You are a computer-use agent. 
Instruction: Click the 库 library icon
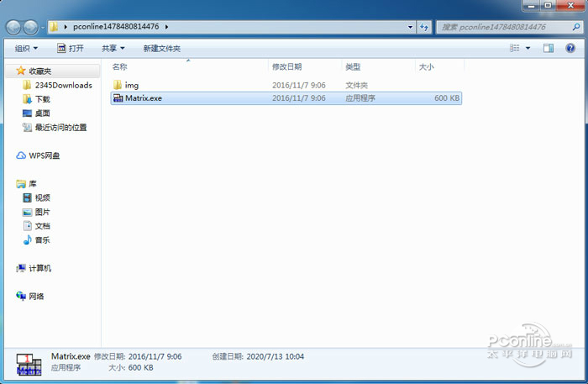[x=21, y=184]
